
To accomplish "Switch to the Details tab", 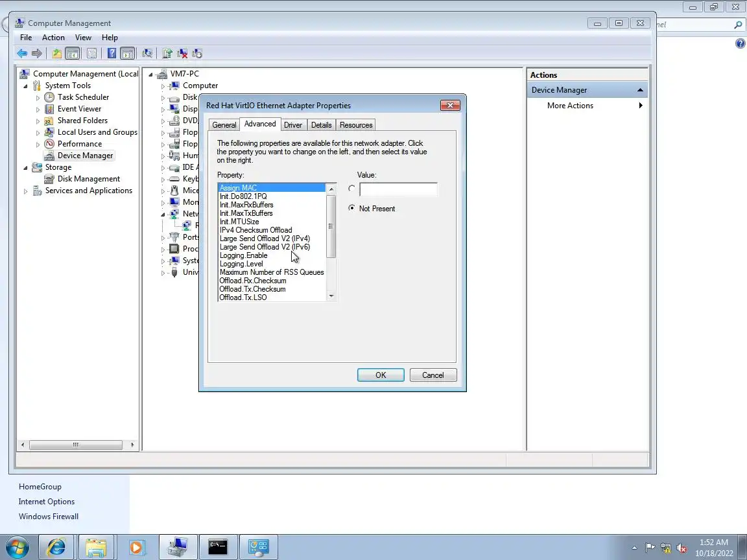I will pyautogui.click(x=321, y=124).
